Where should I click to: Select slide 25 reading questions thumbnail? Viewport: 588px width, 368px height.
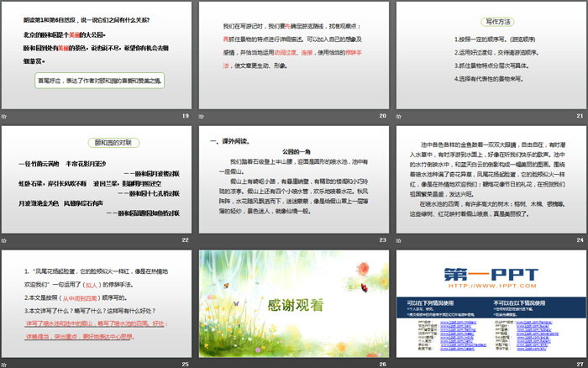(97, 304)
